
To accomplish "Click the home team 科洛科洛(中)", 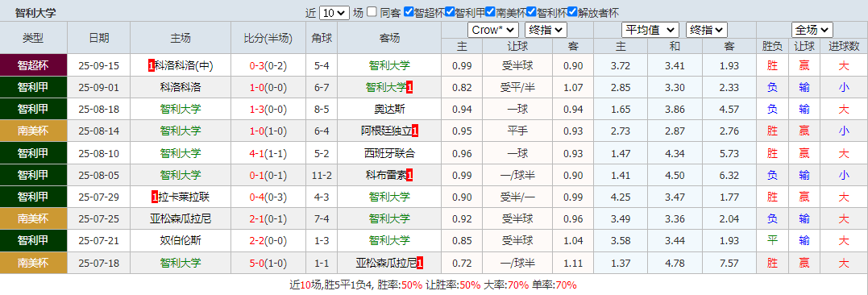I will click(184, 66).
